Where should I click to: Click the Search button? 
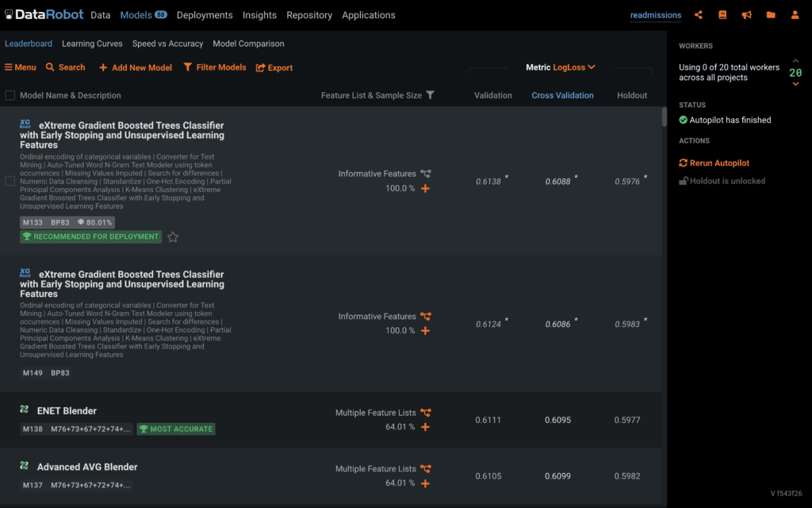(65, 67)
